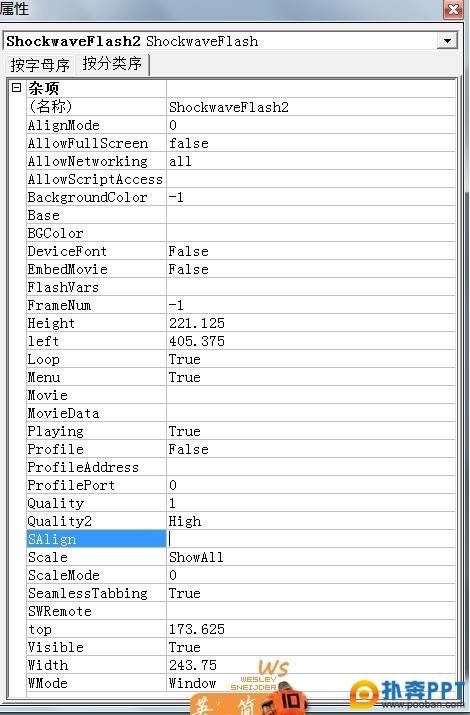
Task: Select the AlignMode property
Action: (x=96, y=125)
